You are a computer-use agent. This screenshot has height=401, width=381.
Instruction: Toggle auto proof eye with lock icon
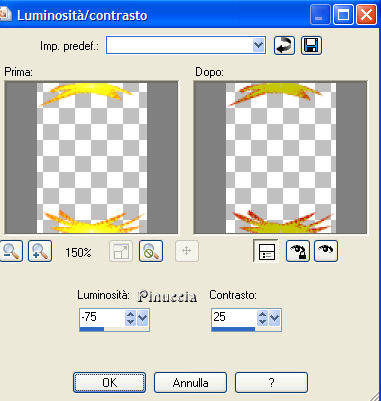point(298,251)
